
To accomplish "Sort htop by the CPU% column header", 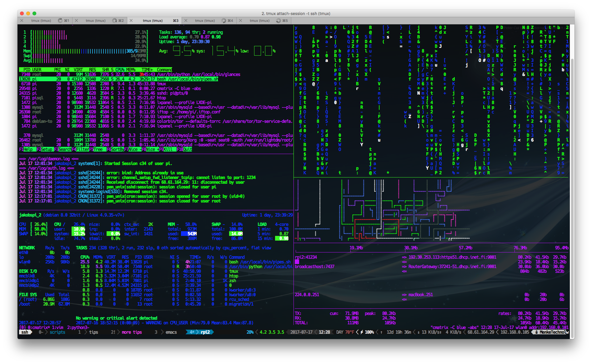I will point(120,70).
